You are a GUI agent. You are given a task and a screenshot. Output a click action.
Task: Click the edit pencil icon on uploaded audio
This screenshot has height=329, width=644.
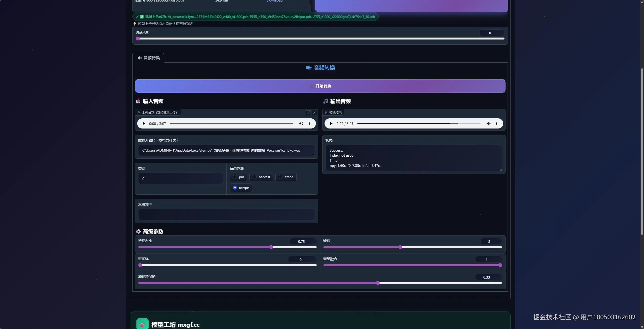(x=308, y=113)
